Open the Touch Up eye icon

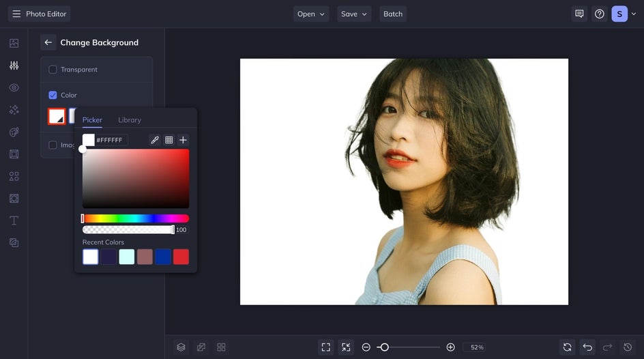14,87
